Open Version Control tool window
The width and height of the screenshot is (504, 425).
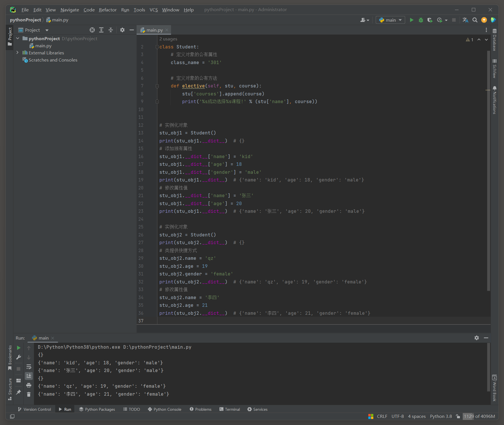(34, 409)
